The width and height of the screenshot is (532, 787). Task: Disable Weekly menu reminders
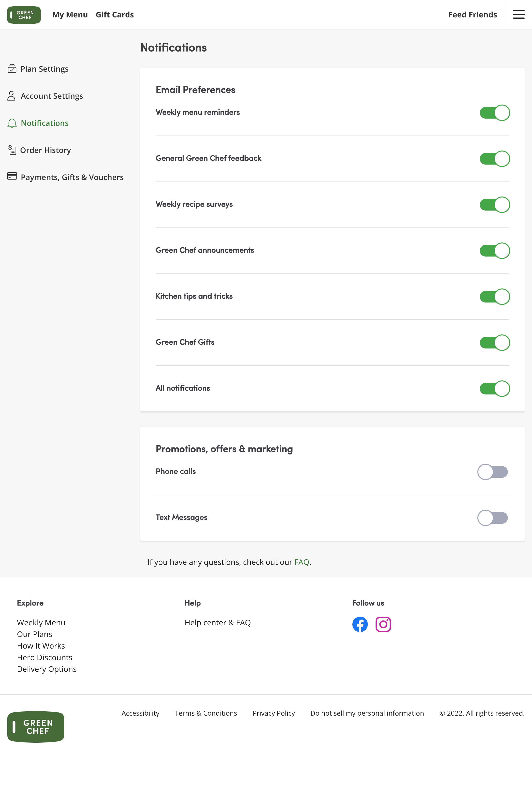495,113
